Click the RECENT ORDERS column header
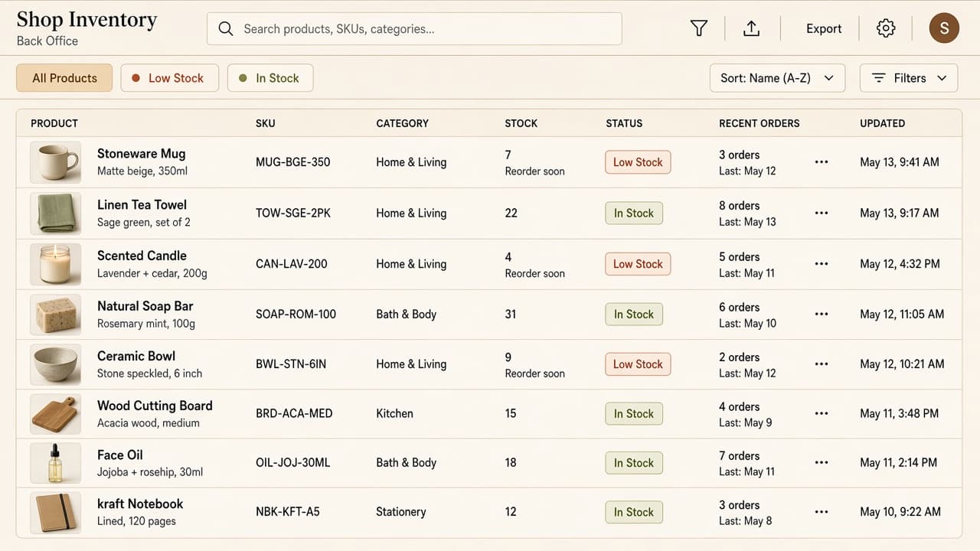The height and width of the screenshot is (551, 980). point(759,123)
